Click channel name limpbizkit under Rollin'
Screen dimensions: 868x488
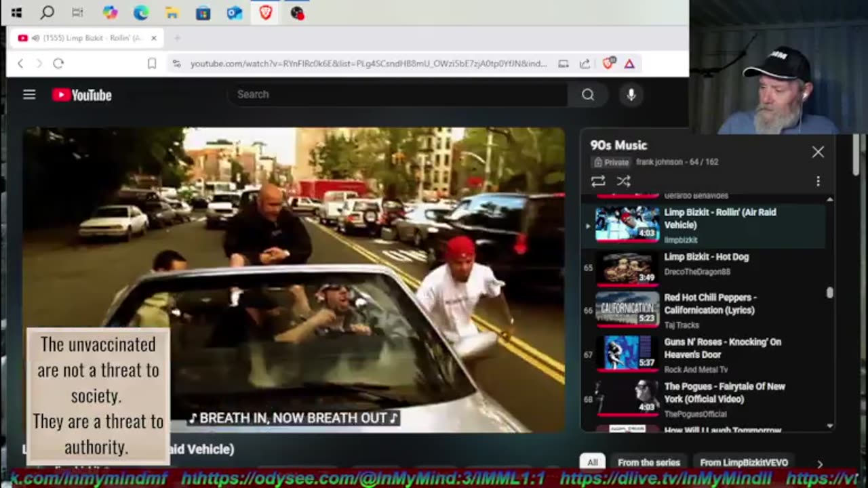tap(681, 240)
